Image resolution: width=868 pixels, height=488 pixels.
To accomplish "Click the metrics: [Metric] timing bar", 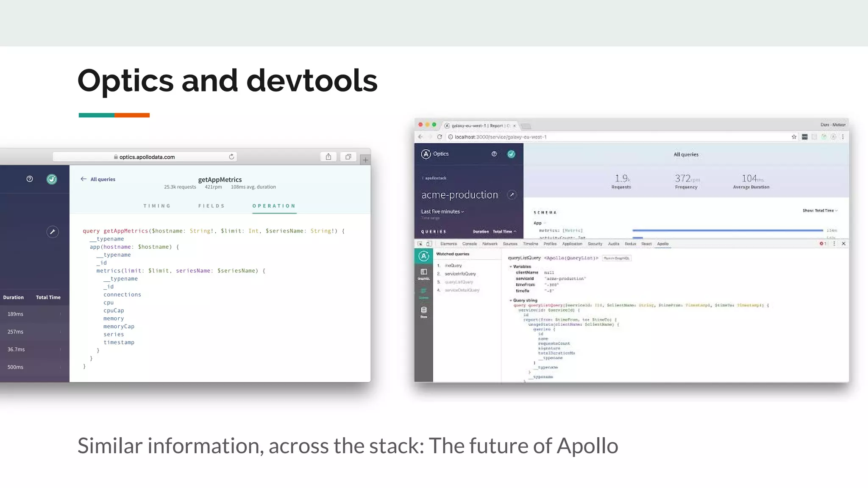I will coord(727,230).
